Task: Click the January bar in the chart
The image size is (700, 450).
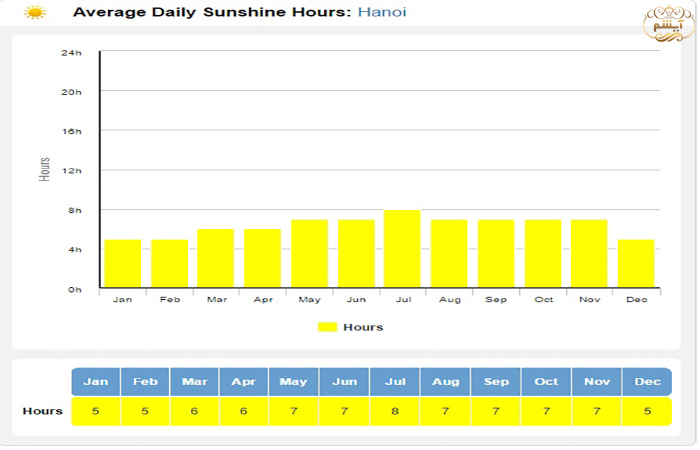Action: coord(123,264)
